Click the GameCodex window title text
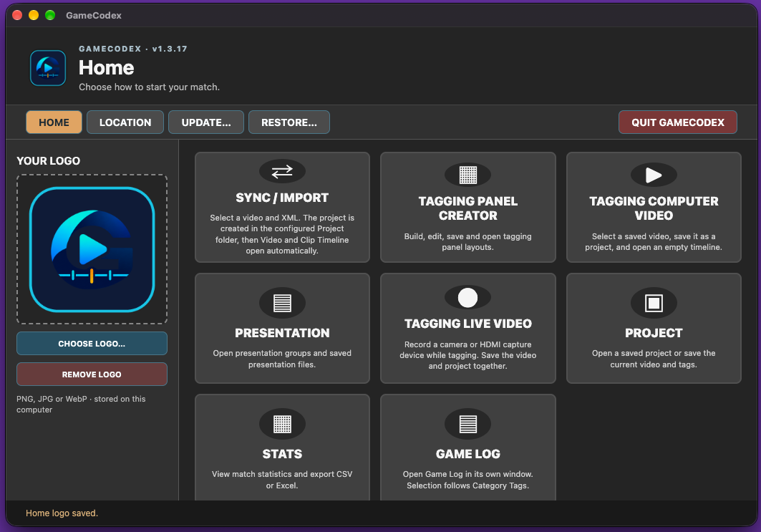Image resolution: width=761 pixels, height=532 pixels. tap(94, 16)
